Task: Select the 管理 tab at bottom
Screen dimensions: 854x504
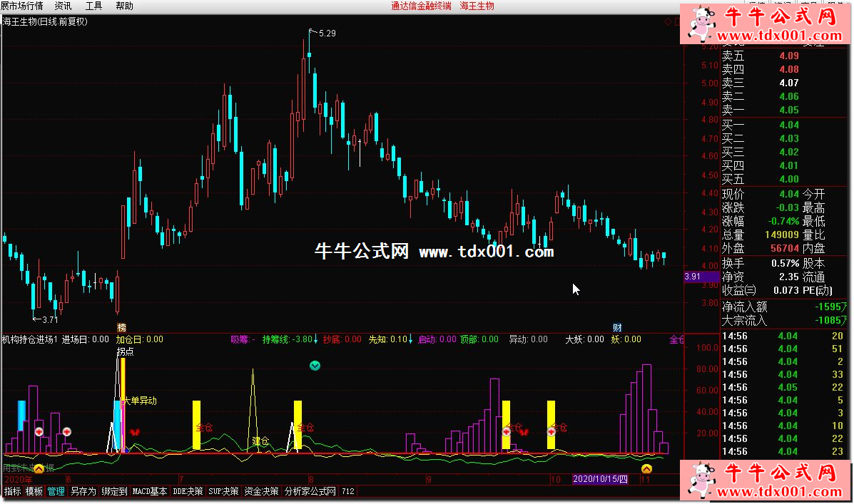Action: pyautogui.click(x=56, y=491)
